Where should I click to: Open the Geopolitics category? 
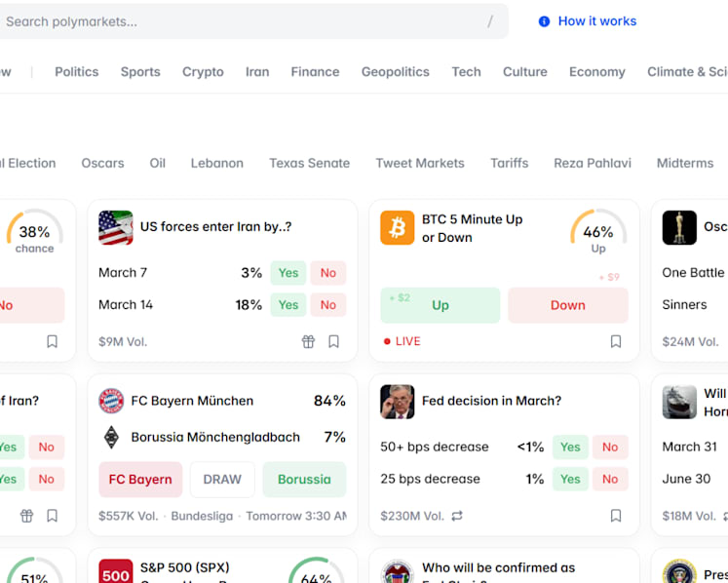[395, 72]
